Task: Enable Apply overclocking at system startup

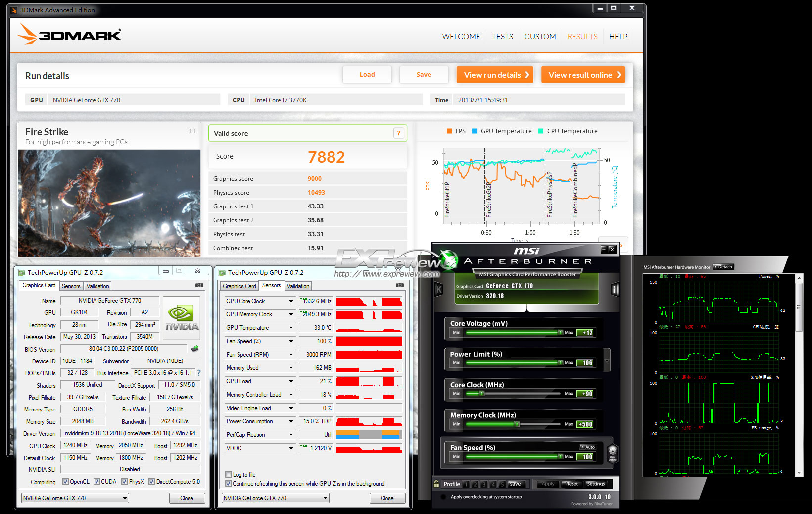Action: click(443, 497)
